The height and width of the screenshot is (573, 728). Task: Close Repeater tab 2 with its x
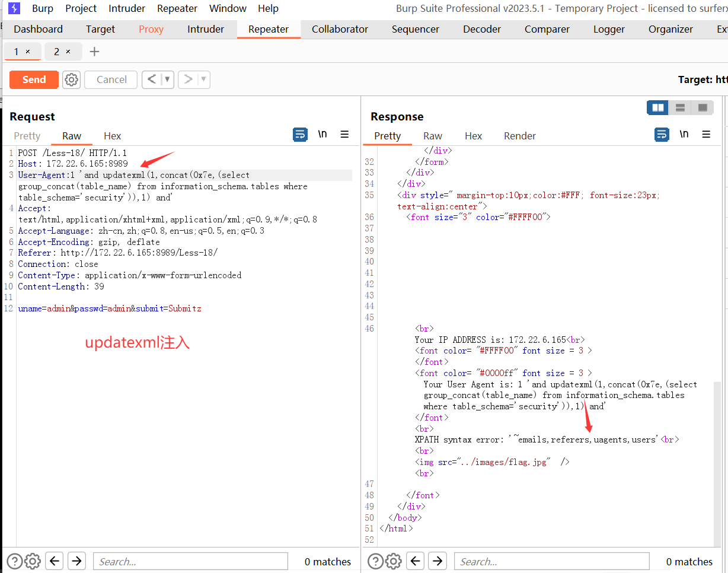(x=68, y=52)
